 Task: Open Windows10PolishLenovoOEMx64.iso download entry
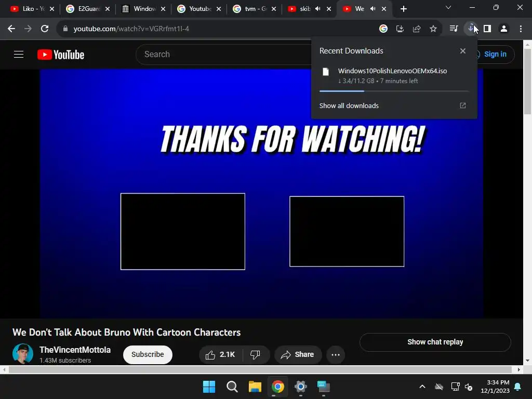[x=394, y=76]
